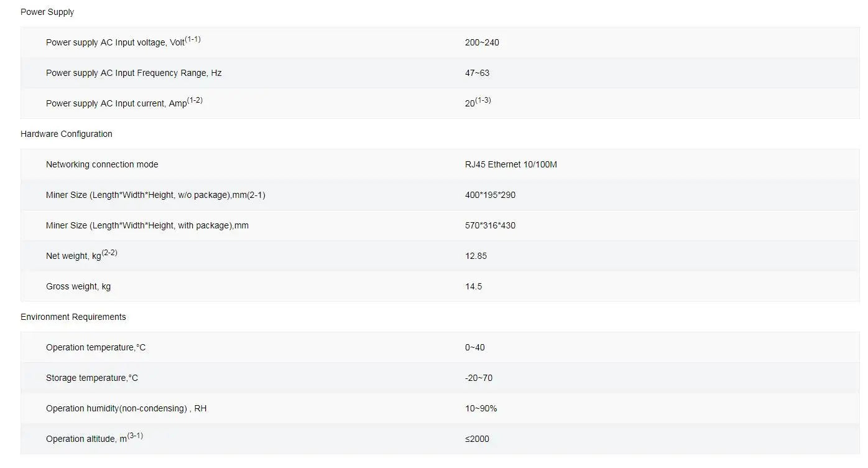Click the AC Input Frequency Range row

(440, 73)
